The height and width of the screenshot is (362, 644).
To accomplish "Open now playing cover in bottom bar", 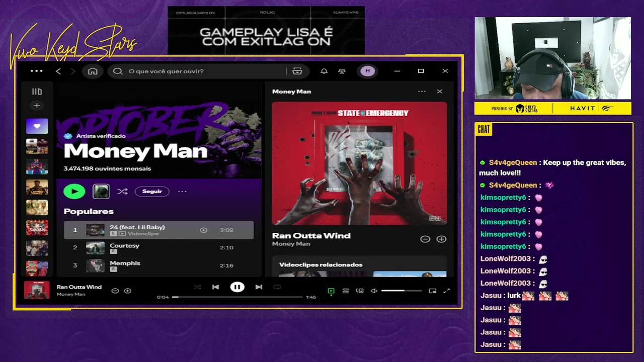I will click(x=37, y=290).
